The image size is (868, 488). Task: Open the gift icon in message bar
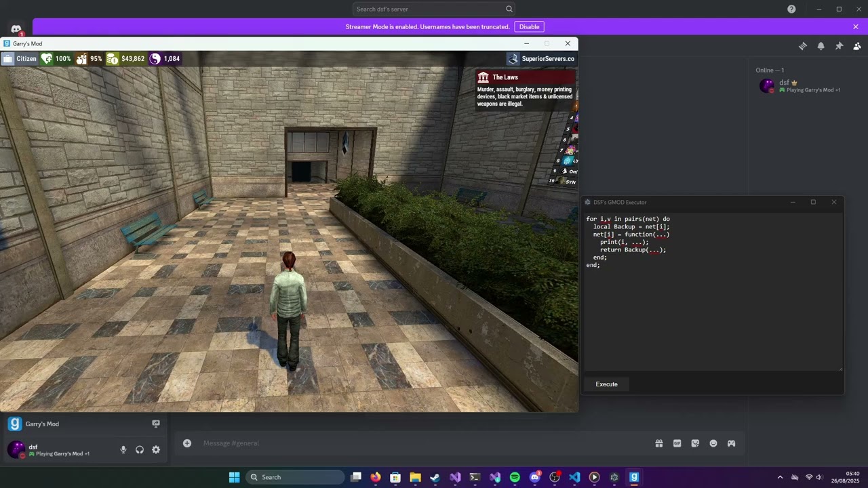point(659,443)
